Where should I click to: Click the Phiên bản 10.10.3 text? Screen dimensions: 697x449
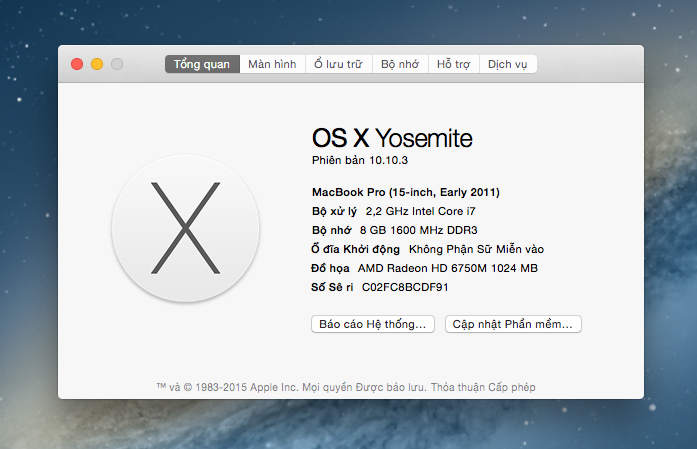(x=360, y=160)
